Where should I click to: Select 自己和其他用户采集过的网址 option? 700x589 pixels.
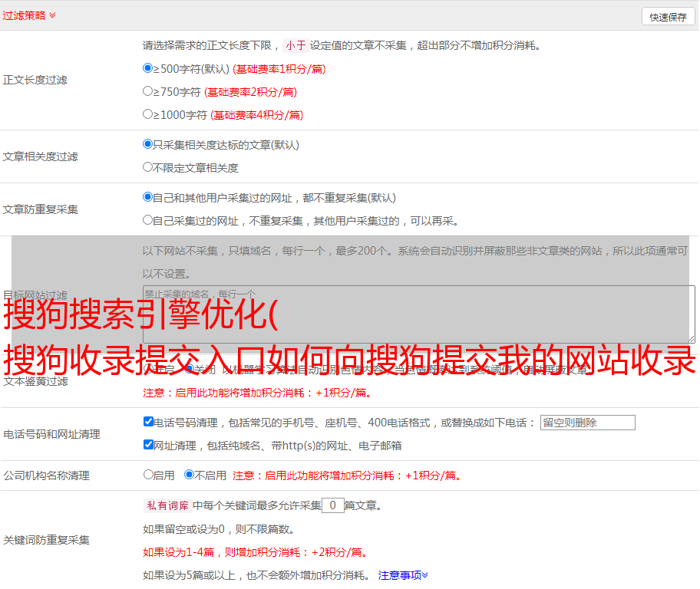[147, 197]
